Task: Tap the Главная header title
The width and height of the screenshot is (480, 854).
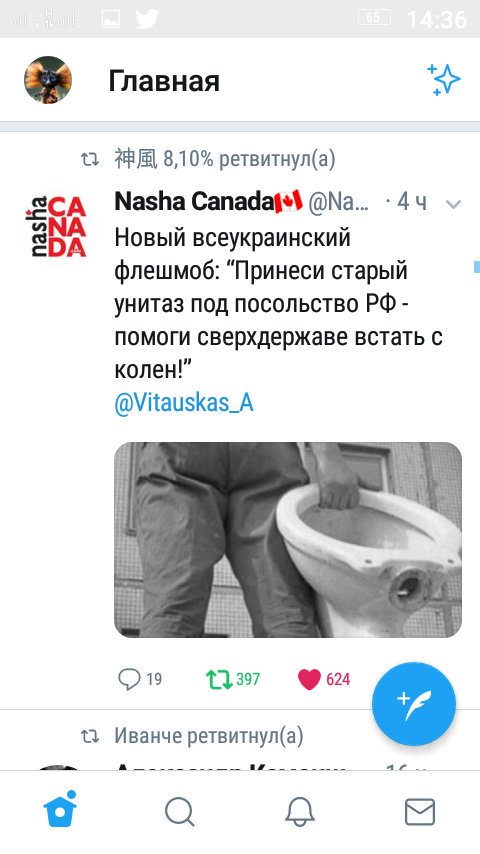Action: pos(164,81)
